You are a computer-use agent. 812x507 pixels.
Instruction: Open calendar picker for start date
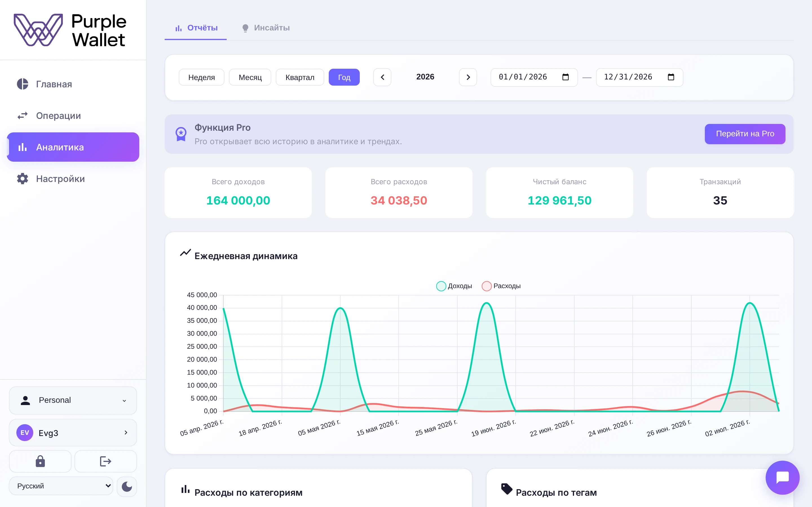[x=565, y=77]
